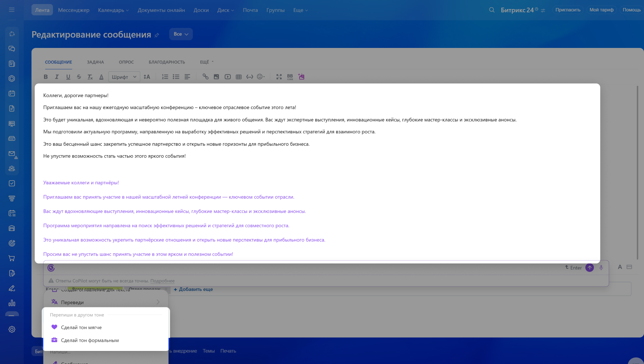Expand editor to fullscreen mode
Screen dimensions: 644x364
(279, 77)
